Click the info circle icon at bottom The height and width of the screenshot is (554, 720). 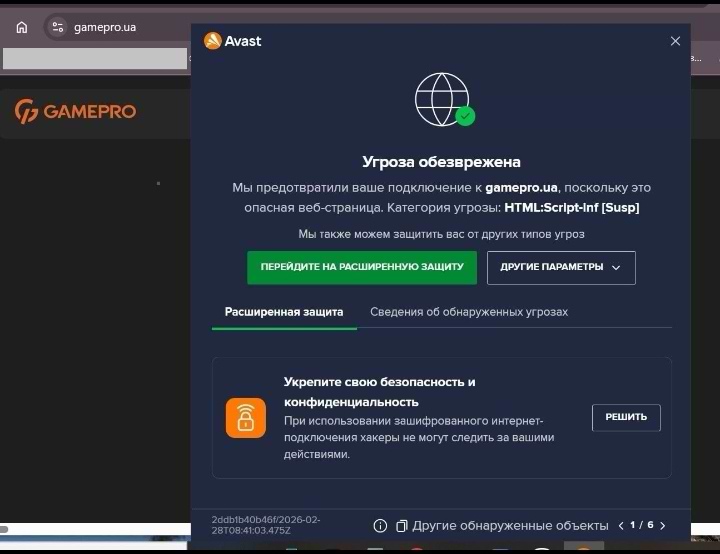[x=380, y=526]
